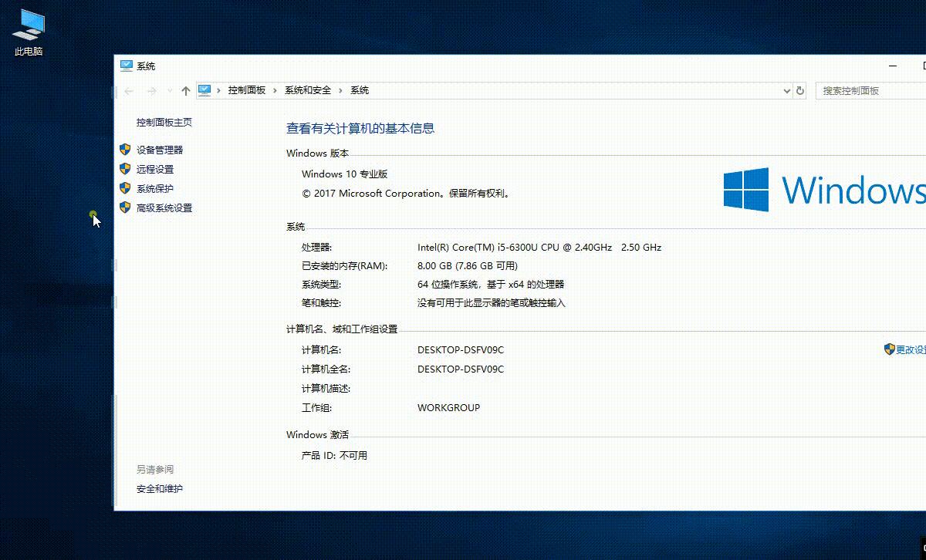Expand the address bar history dropdown
This screenshot has height=560, width=926.
click(x=786, y=90)
